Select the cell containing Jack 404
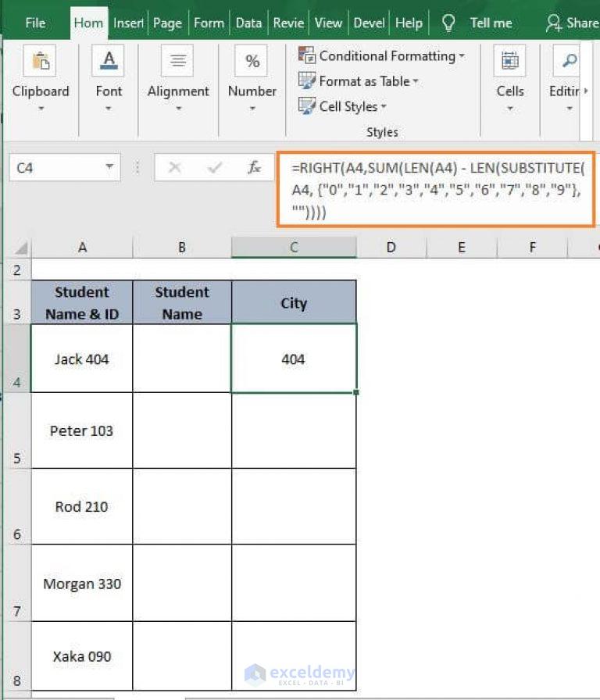 pyautogui.click(x=82, y=359)
